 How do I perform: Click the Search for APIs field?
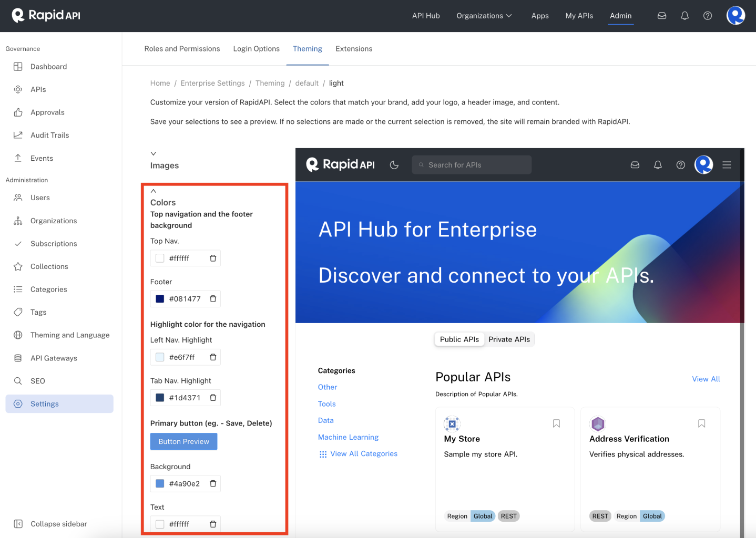[x=472, y=165]
